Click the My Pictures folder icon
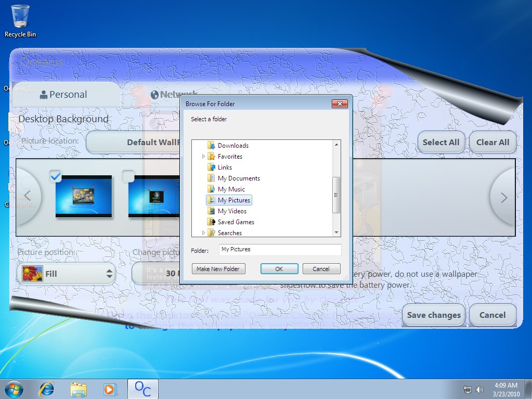532x399 pixels. [211, 200]
